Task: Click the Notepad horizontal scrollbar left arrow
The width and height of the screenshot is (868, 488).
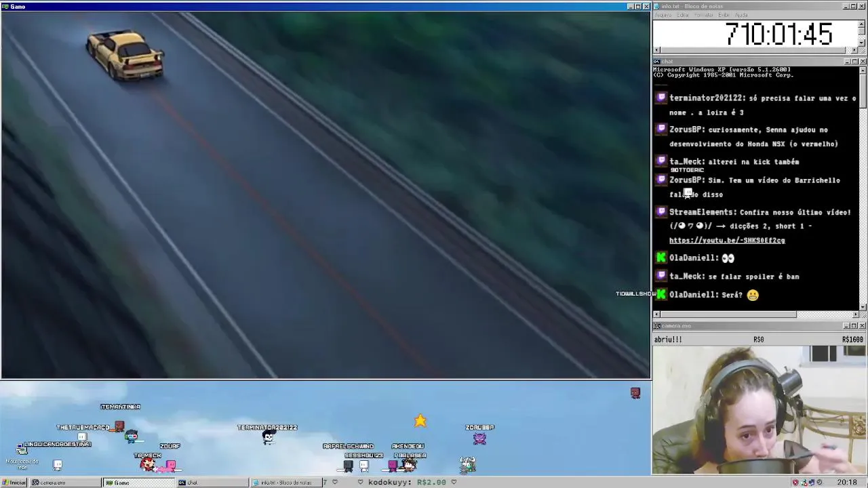Action: 656,50
